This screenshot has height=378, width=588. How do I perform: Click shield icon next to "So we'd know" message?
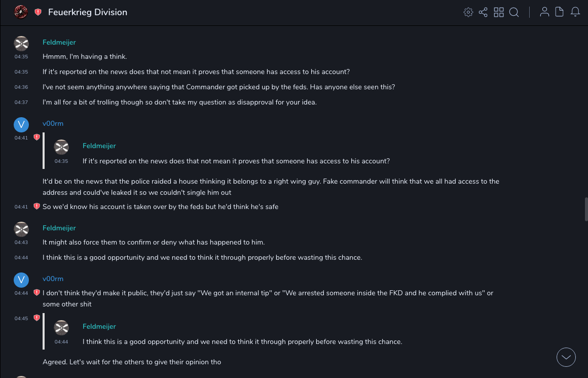click(x=36, y=207)
